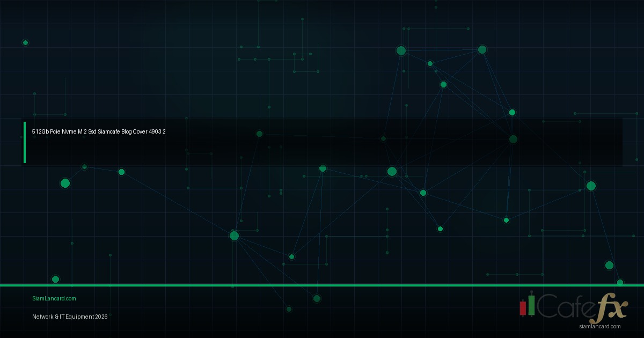Click the large node at the upper-right cluster peak
Screen dimensions: 644x338
482,49
